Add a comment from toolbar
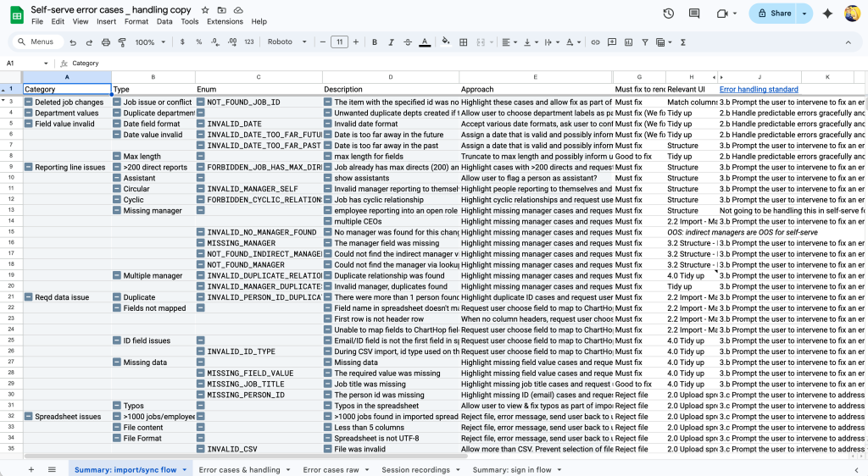The width and height of the screenshot is (868, 476). pos(612,42)
